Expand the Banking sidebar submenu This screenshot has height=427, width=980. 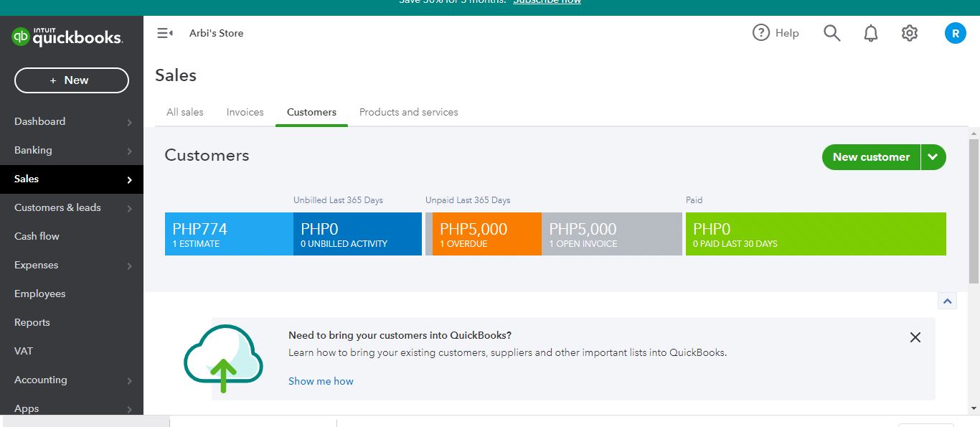pyautogui.click(x=129, y=151)
